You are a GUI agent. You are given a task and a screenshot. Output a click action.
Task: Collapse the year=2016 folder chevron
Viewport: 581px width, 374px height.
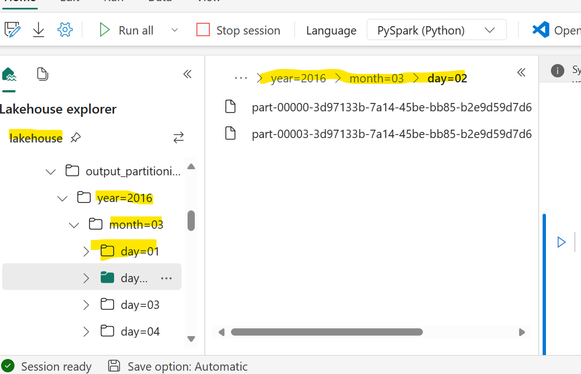pyautogui.click(x=62, y=198)
